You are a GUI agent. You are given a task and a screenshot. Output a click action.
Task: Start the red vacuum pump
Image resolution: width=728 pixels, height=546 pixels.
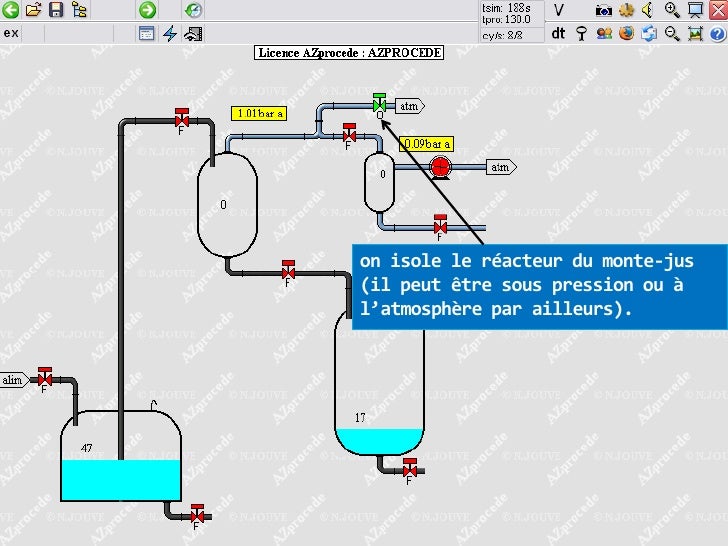click(x=439, y=167)
